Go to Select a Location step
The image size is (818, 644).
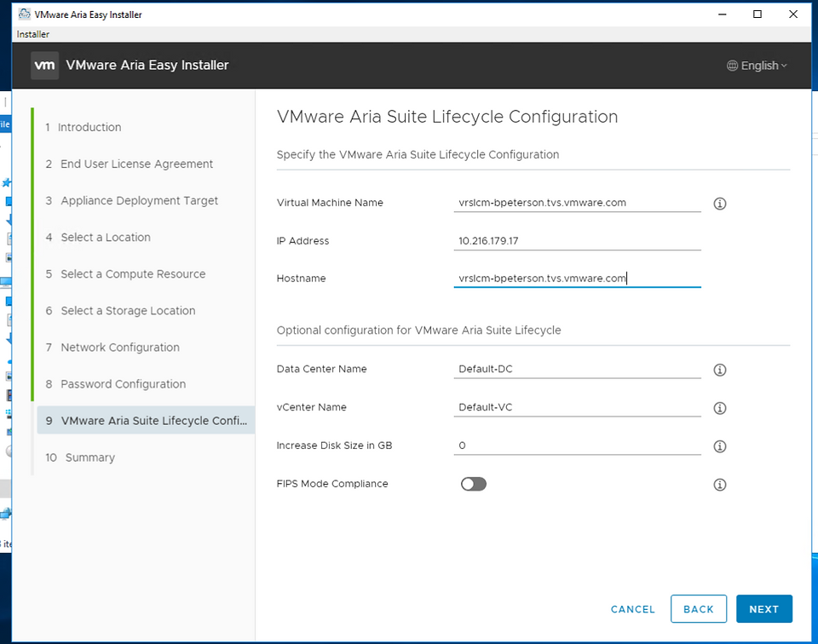coord(98,238)
